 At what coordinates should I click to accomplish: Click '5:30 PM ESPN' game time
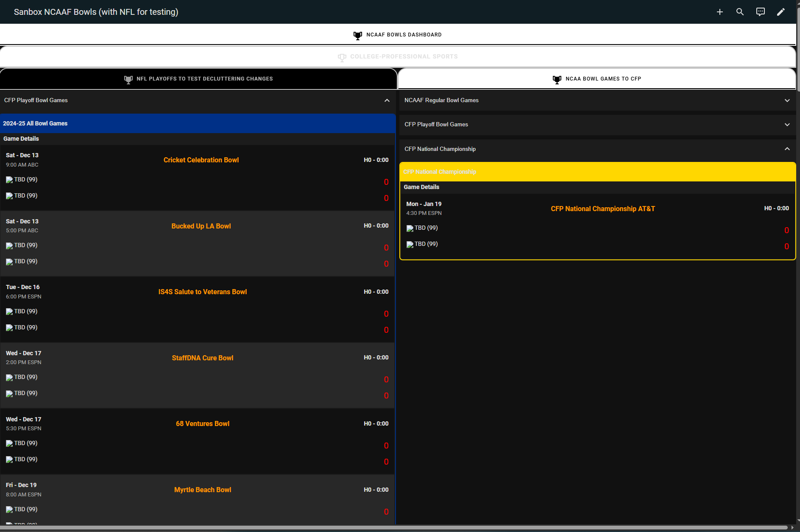tap(24, 429)
